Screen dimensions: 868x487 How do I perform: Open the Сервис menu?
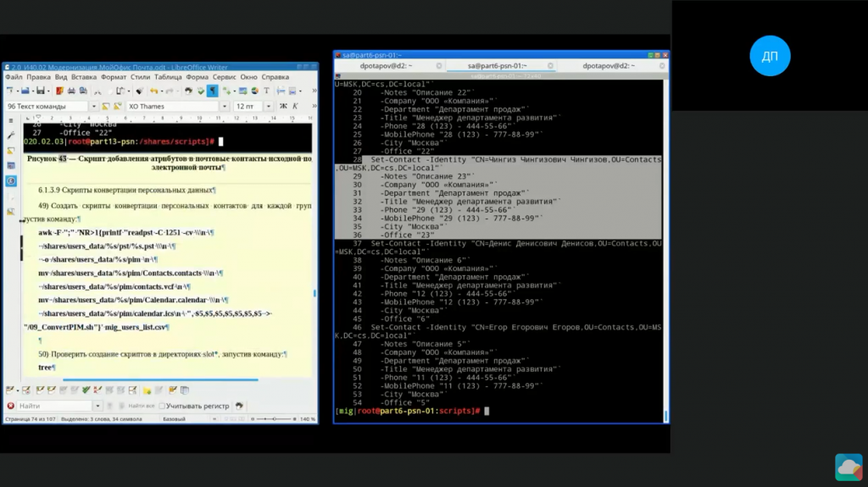(x=224, y=77)
